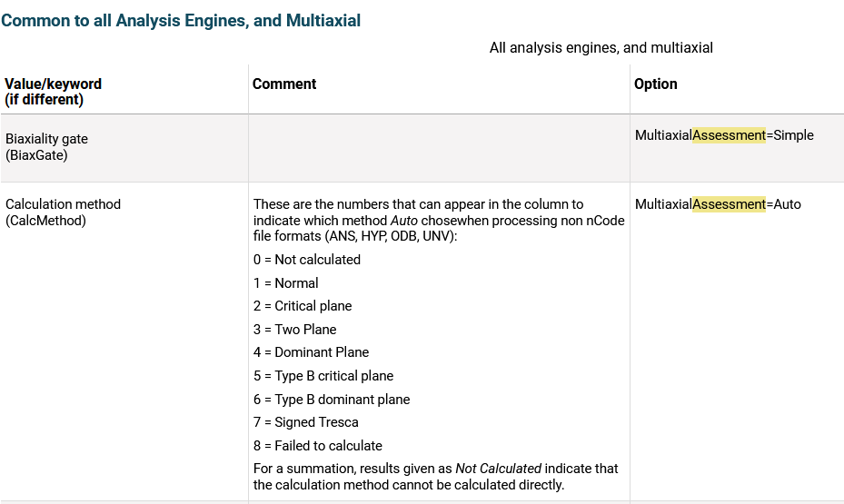Click the '6 = Type B dominant plane' line
Screen dimensions: 844x504
(332, 400)
